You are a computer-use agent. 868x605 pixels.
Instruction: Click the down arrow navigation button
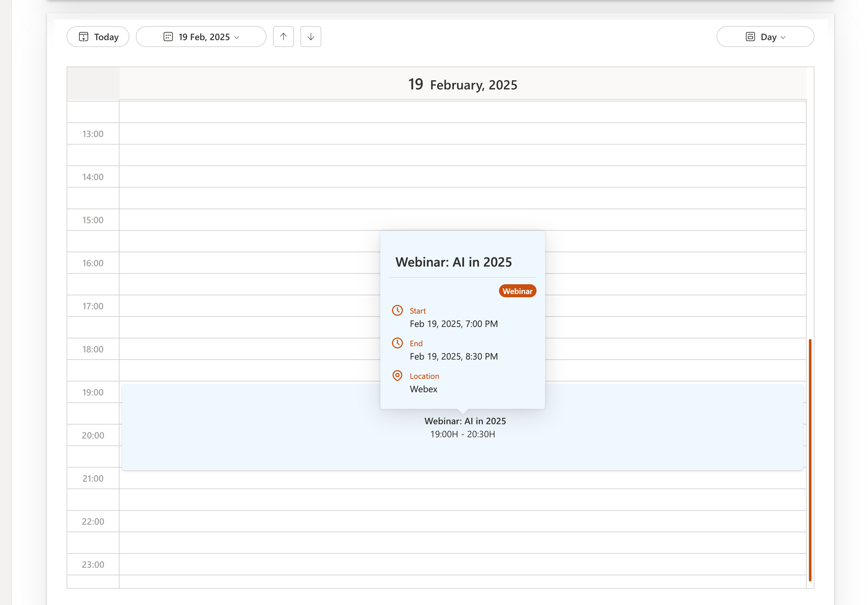(x=310, y=37)
